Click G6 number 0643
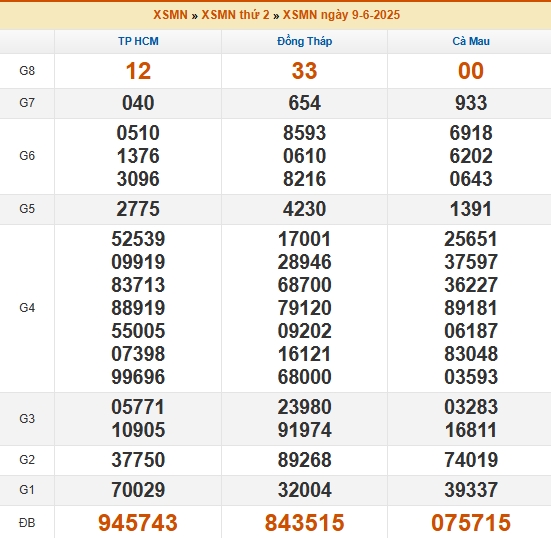This screenshot has width=551, height=538. click(471, 179)
